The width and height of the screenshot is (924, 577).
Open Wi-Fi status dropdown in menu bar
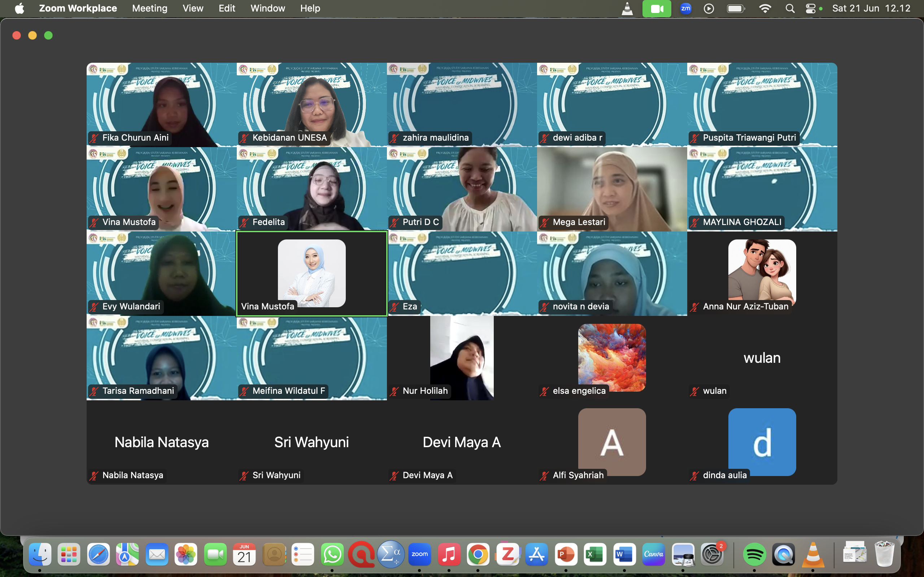pos(765,8)
